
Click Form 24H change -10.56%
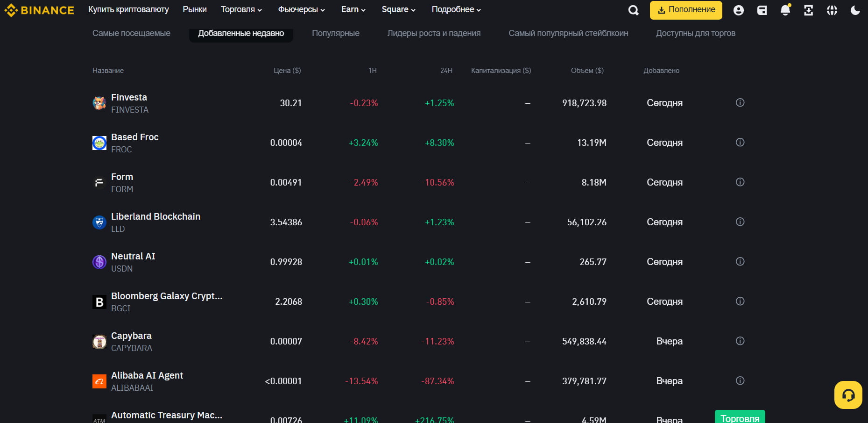(438, 182)
